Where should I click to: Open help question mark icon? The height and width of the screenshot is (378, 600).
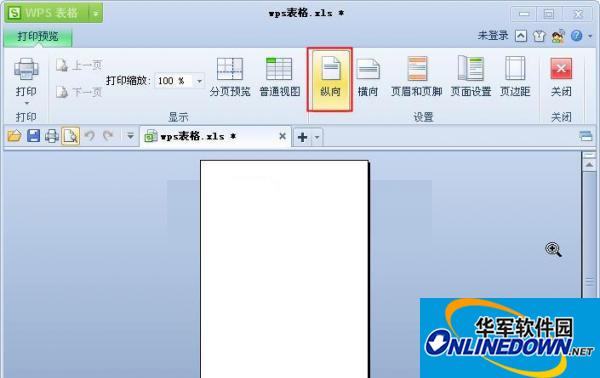coord(577,36)
